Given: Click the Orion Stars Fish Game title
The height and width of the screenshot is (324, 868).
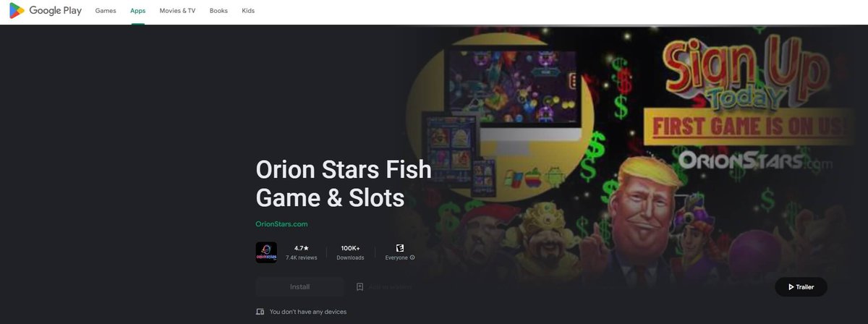Looking at the screenshot, I should 344,184.
